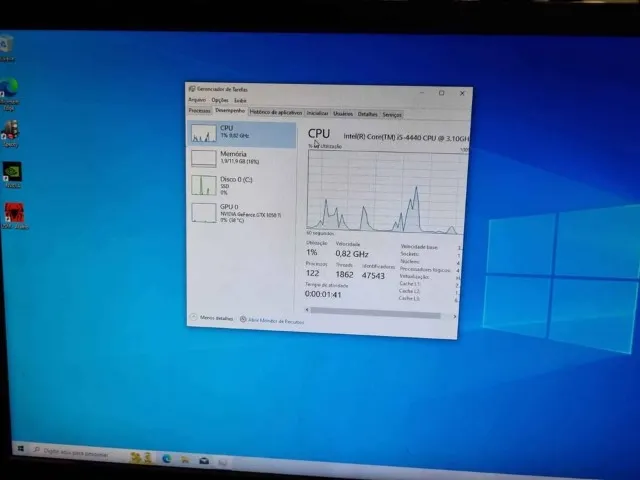Viewport: 640px width, 480px height.
Task: Click the 0,82 GHz speed value
Action: click(x=352, y=254)
